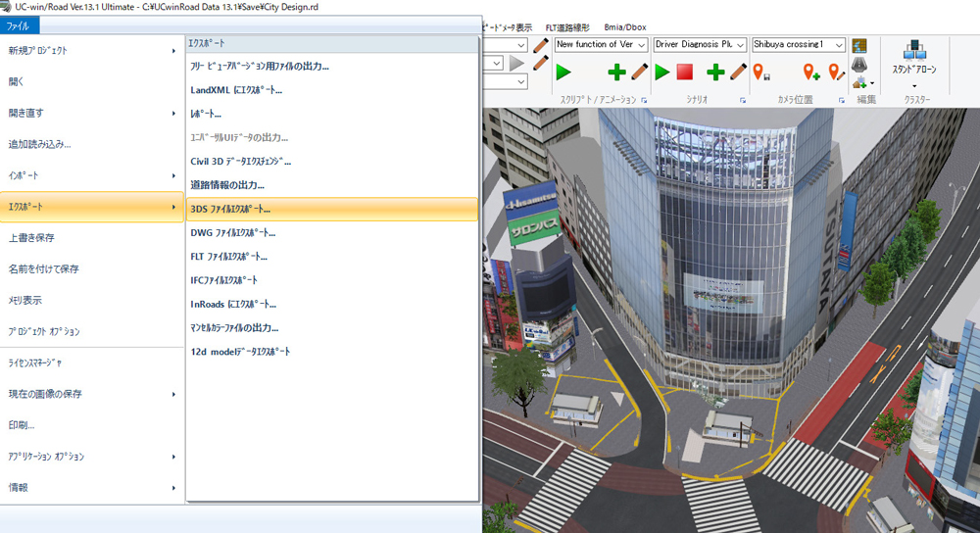Click the lower pencil icon beside the gray play arrow
Viewport: 980px width, 533px height.
coord(541,63)
